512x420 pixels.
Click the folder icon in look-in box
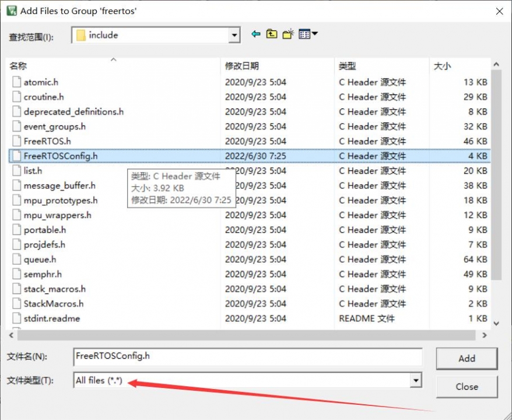(80, 35)
